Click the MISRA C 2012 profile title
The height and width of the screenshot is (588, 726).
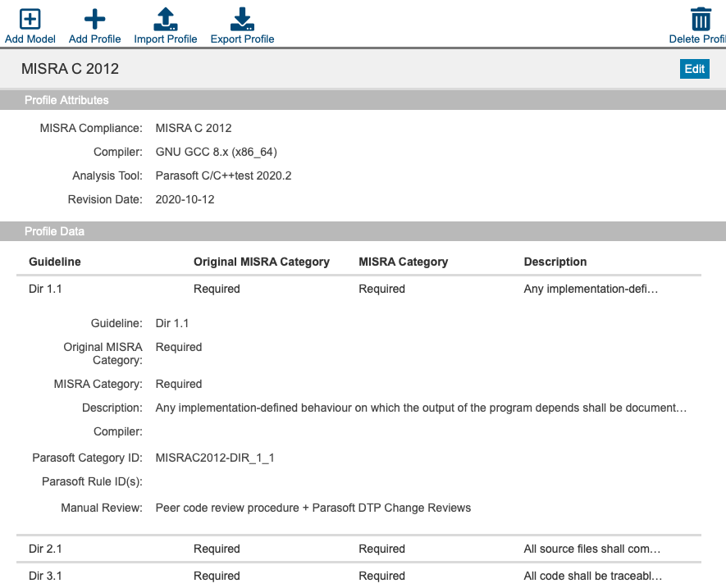[x=70, y=69]
